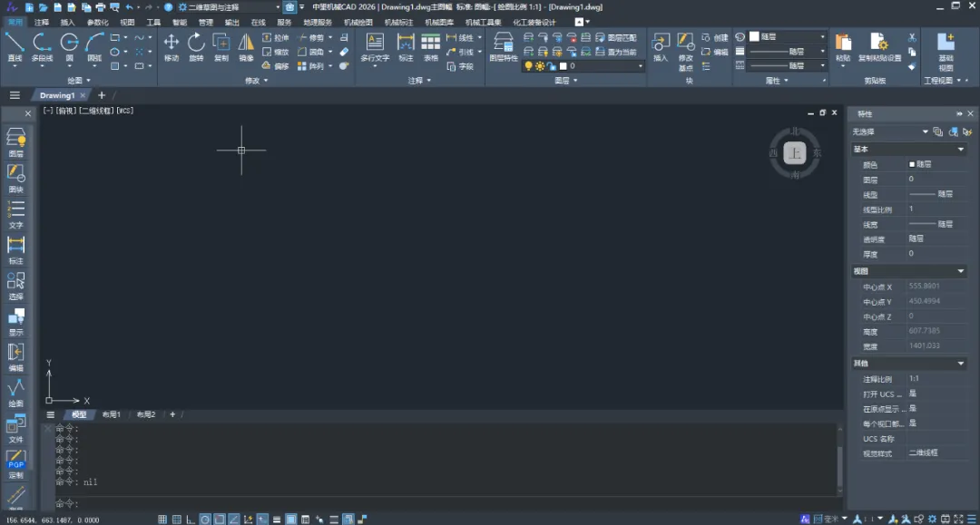This screenshot has height=525, width=980.
Task: Open the 图层 tool in the left sidebar
Action: coord(15,143)
